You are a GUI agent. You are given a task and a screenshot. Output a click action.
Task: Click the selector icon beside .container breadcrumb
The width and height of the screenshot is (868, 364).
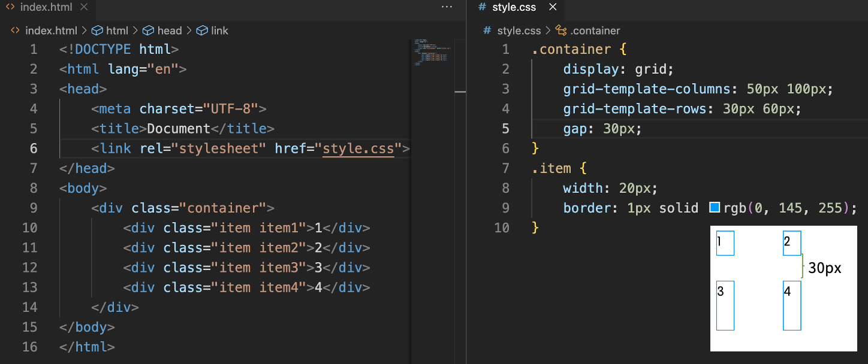[561, 31]
